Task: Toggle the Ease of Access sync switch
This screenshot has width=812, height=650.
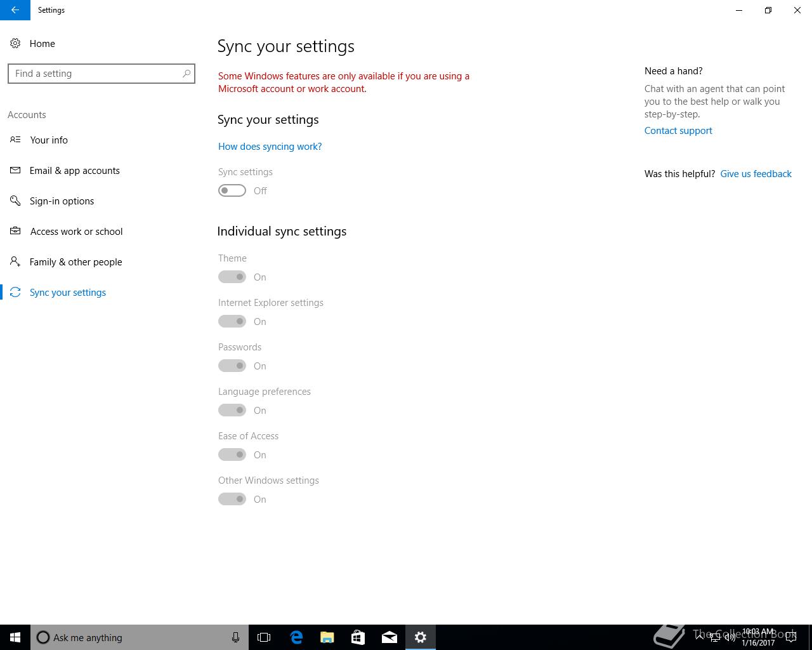Action: [232, 454]
